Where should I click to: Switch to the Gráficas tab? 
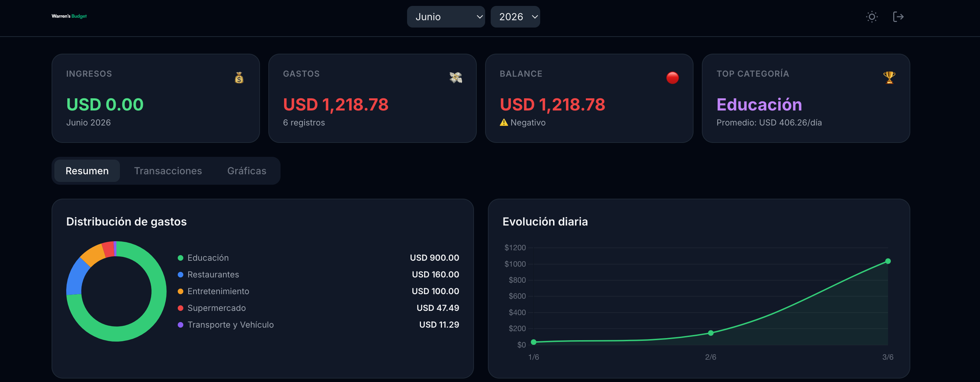click(x=247, y=171)
